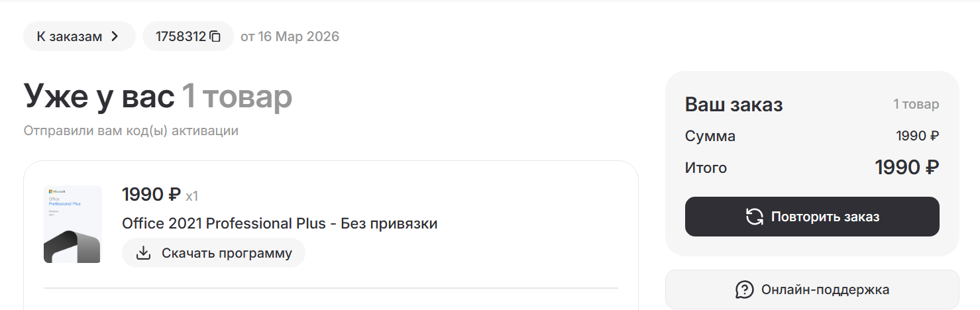
Task: Click the "Итого" total amount 1990 ₽
Action: (x=906, y=168)
